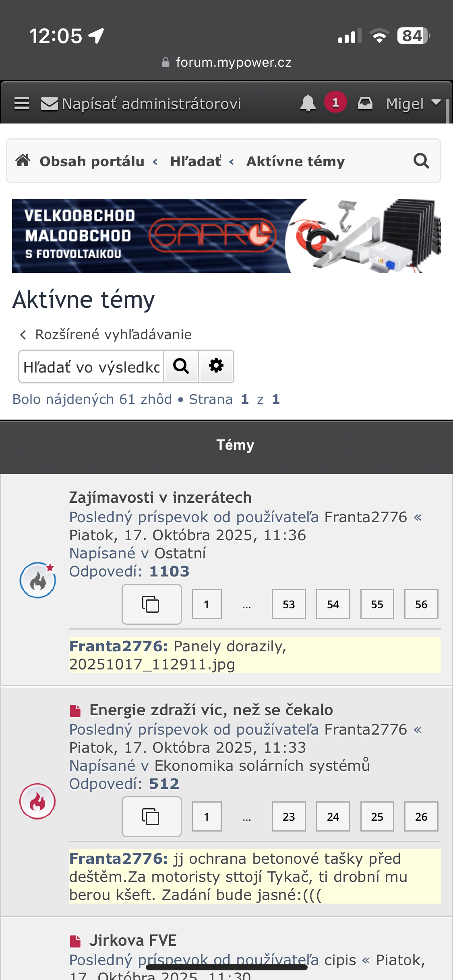
Task: Open Obsah portálu breadcrumb
Action: [x=92, y=161]
